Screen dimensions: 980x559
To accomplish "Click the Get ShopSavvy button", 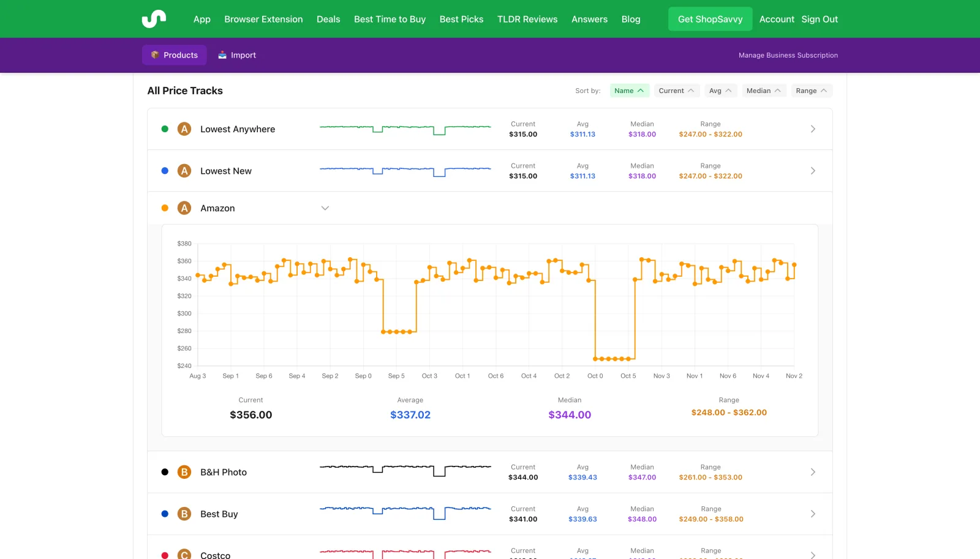I will click(710, 19).
